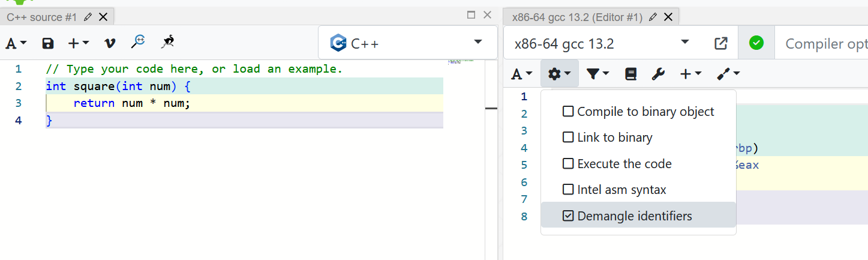Switch to C++ source #1 tab
The width and height of the screenshot is (868, 260).
pos(41,17)
